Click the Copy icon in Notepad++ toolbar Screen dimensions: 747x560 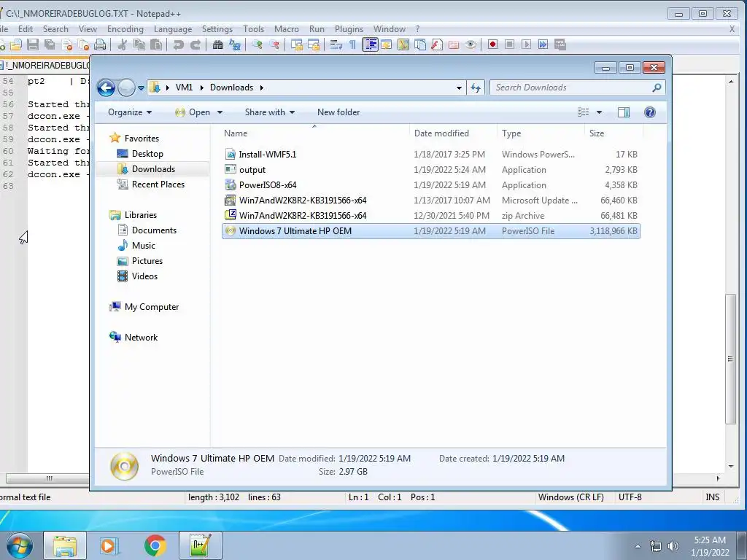139,44
